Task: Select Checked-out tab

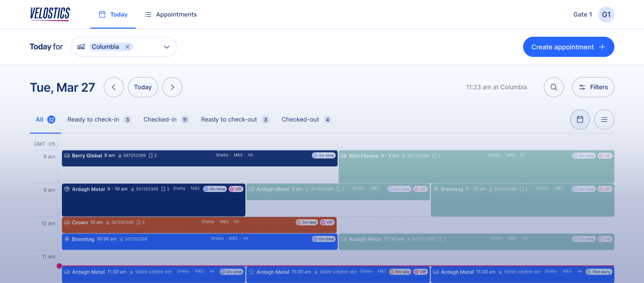Action: [x=306, y=119]
